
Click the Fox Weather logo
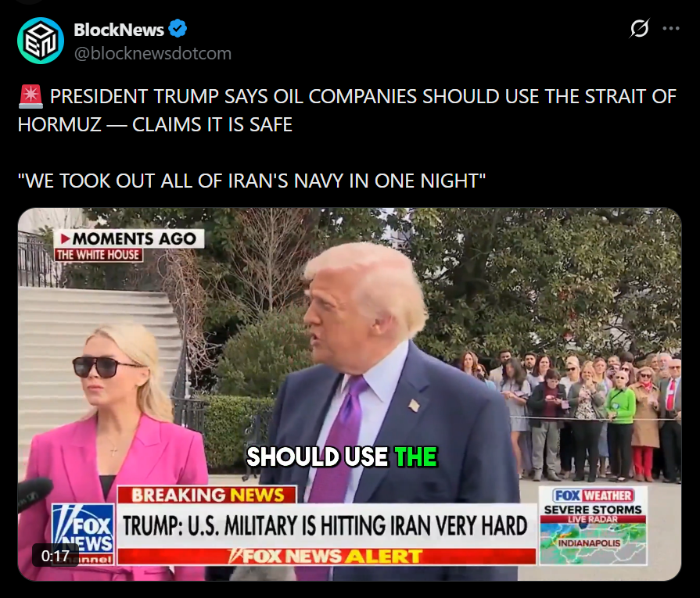click(x=593, y=496)
